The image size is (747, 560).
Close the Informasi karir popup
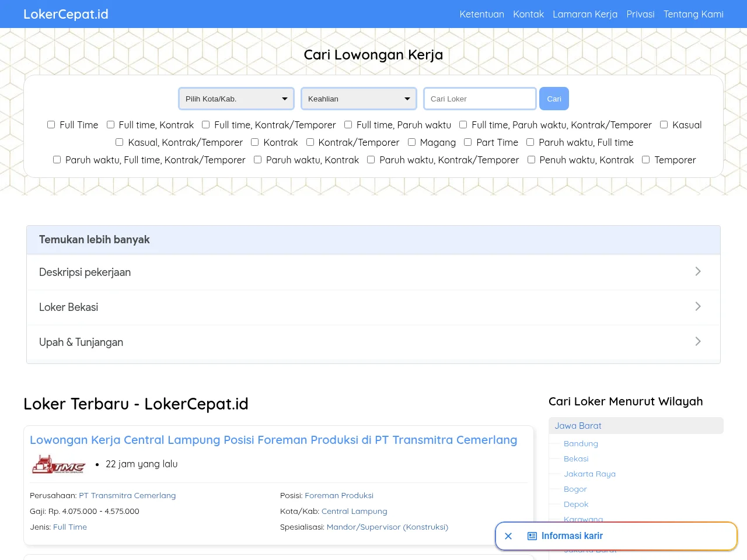pyautogui.click(x=508, y=536)
